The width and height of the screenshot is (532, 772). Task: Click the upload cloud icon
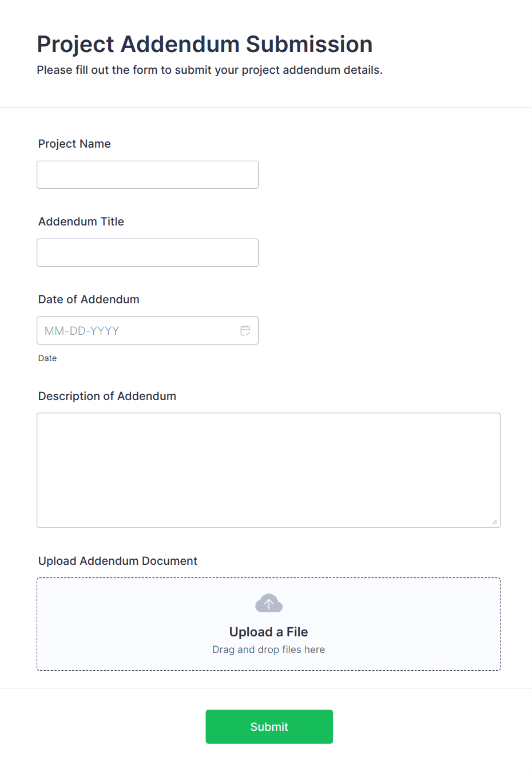click(268, 603)
